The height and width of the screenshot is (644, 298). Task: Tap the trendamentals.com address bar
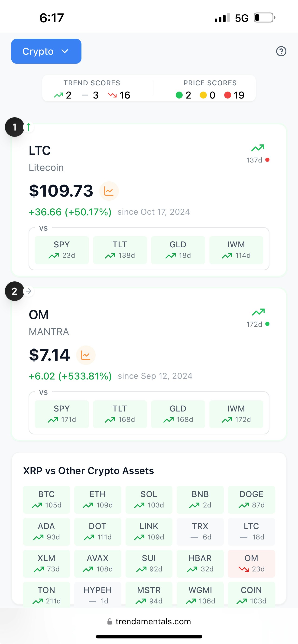click(x=149, y=622)
